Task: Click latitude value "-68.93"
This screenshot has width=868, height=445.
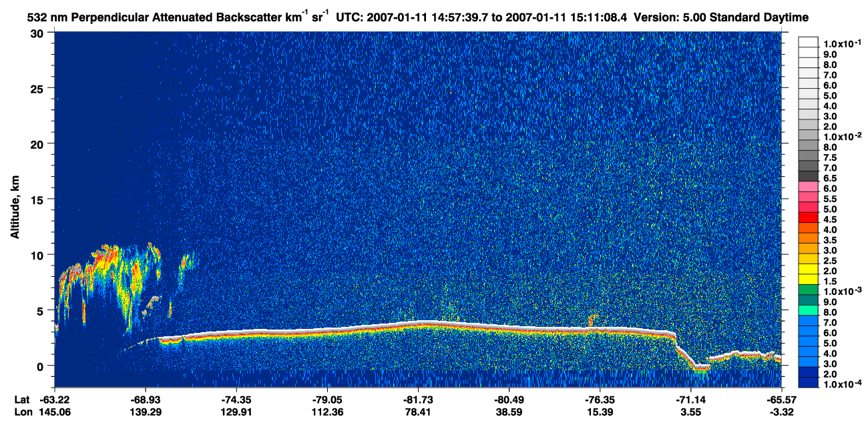Action: (x=146, y=399)
